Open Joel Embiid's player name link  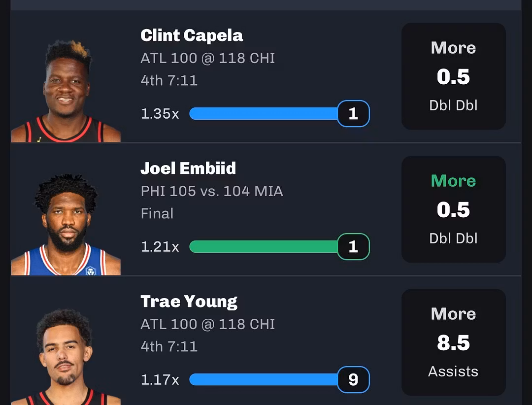pyautogui.click(x=188, y=169)
